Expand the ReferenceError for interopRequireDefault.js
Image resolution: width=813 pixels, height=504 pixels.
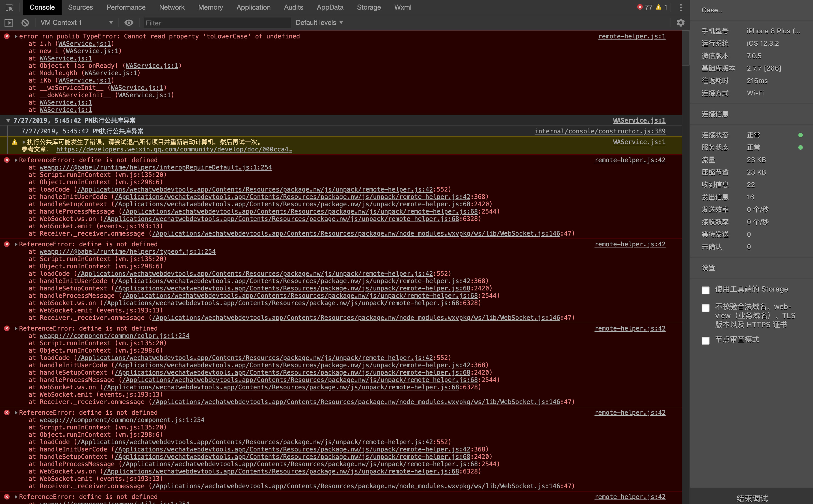tap(16, 160)
